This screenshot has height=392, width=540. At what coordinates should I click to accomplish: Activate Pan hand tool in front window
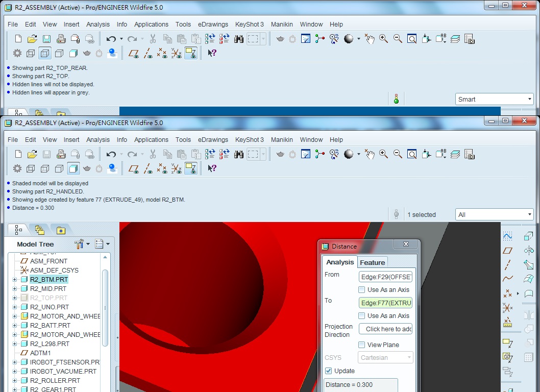click(370, 154)
